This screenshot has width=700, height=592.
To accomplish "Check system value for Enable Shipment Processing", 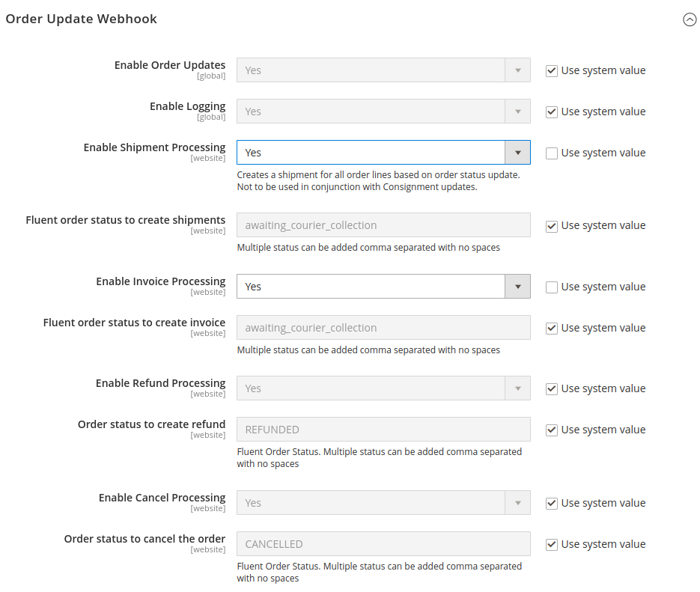I will coord(552,153).
